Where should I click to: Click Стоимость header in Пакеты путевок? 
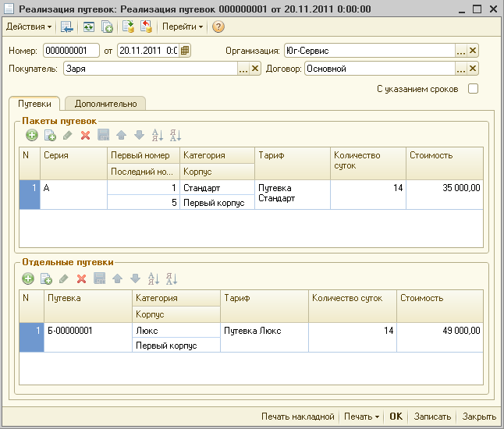(445, 163)
